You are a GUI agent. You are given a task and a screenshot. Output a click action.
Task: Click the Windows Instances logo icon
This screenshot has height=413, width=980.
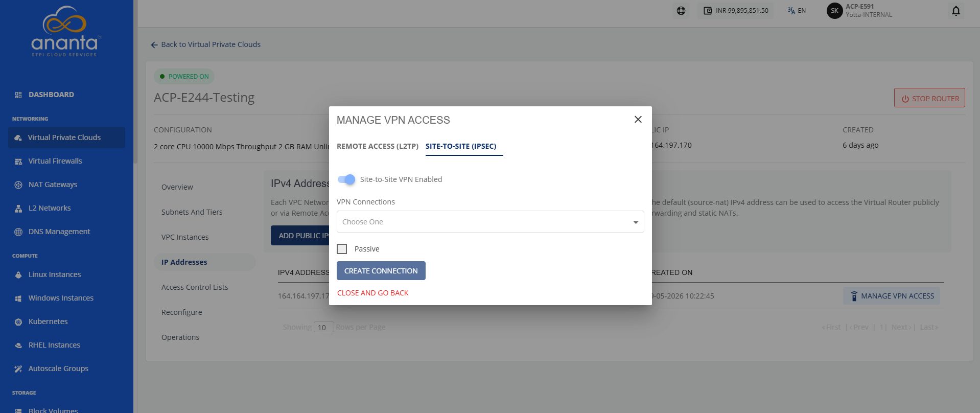(x=18, y=299)
